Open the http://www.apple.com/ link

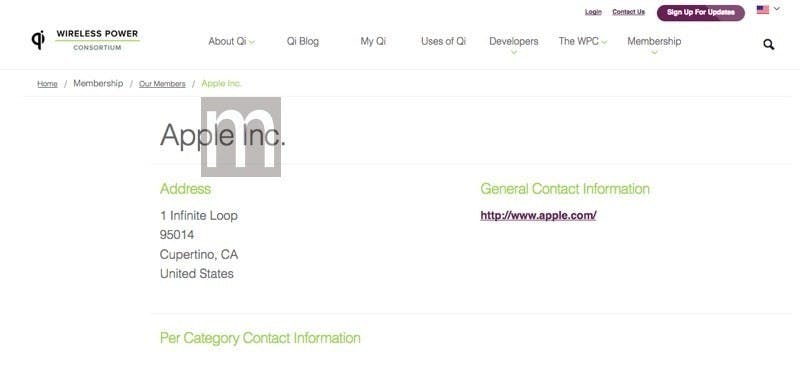538,215
